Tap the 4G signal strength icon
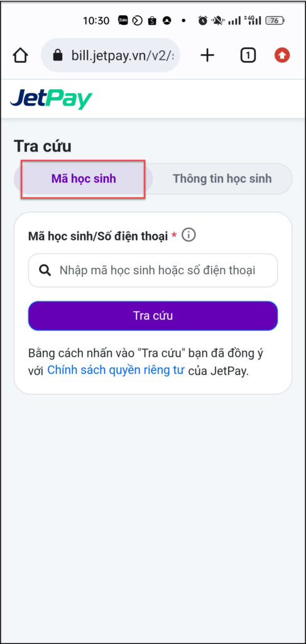Screen dimensions: 306x644 coord(253,20)
